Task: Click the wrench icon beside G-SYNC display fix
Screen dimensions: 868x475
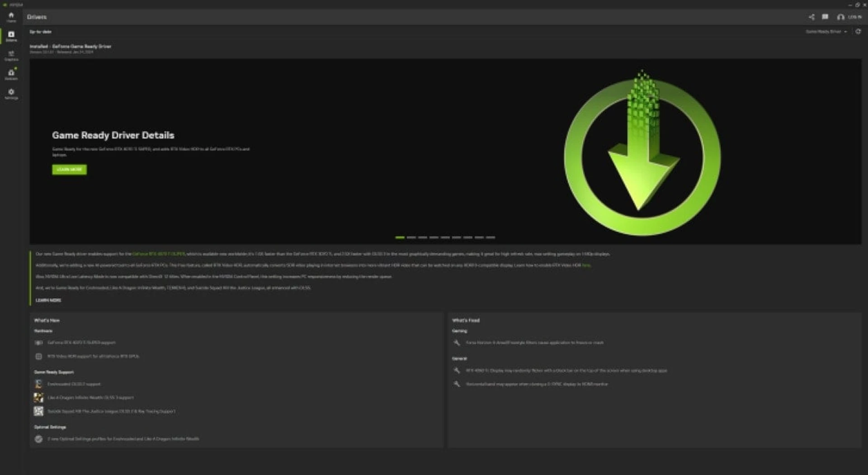Action: click(457, 384)
